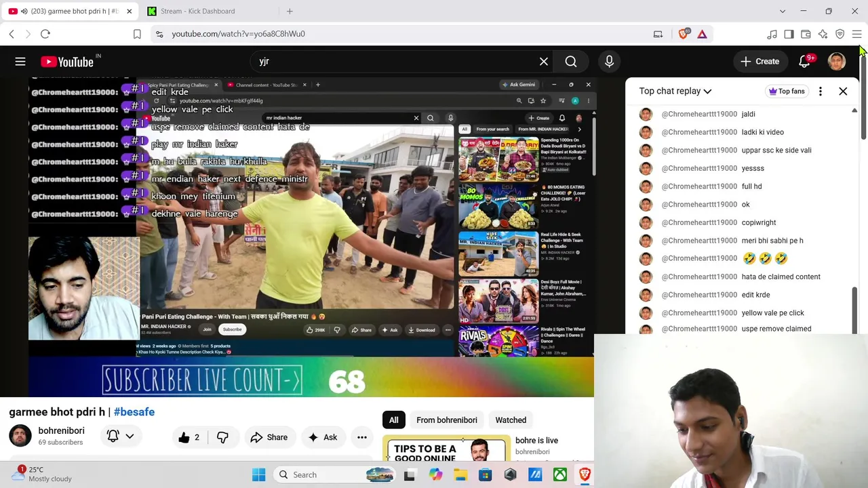Dislike the video with thumbs down
868x488 pixels.
pyautogui.click(x=222, y=437)
